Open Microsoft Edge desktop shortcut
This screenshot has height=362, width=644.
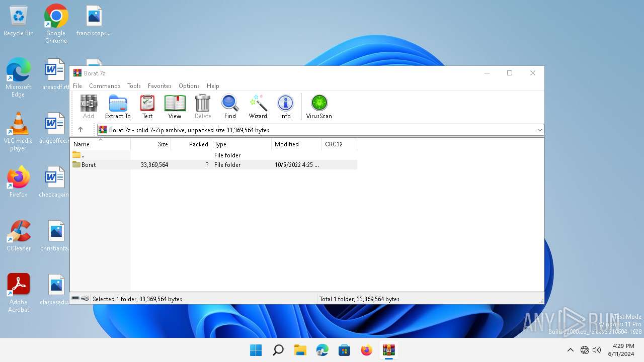19,78
